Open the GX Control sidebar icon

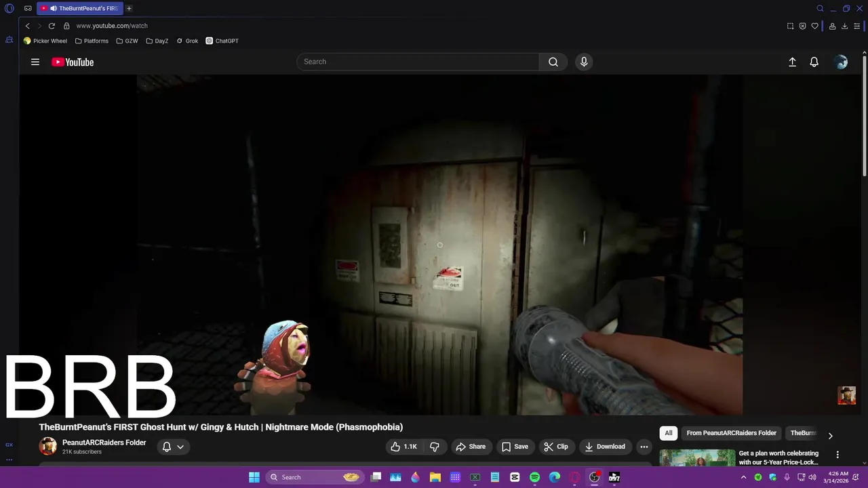pos(9,445)
